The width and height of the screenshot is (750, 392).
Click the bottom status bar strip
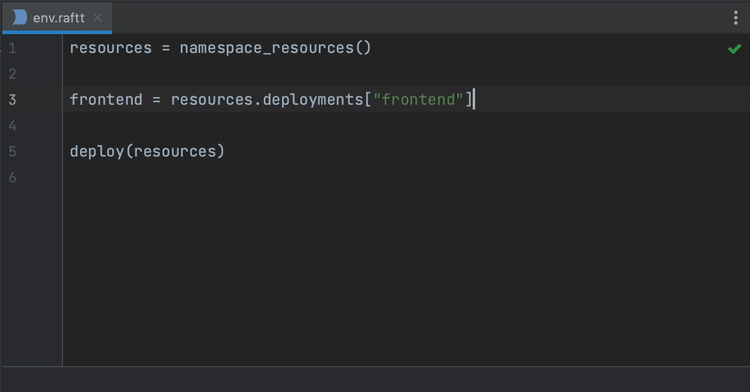[375, 380]
